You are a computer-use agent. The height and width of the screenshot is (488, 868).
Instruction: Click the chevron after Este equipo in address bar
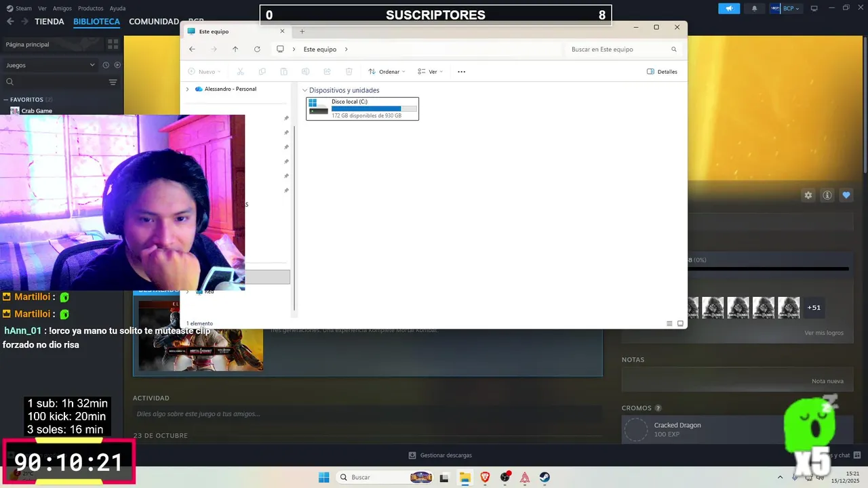[x=346, y=49]
